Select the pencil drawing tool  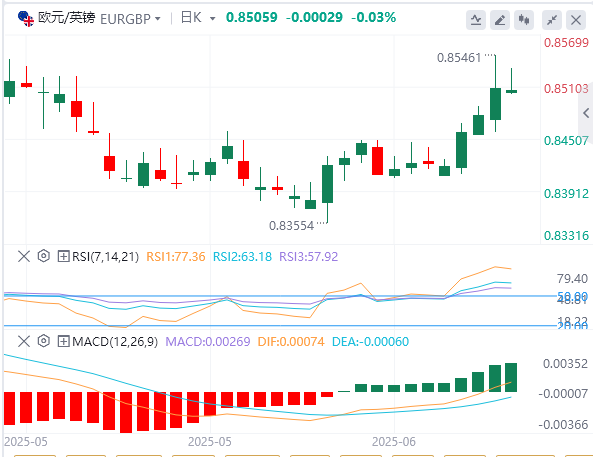tap(500, 20)
